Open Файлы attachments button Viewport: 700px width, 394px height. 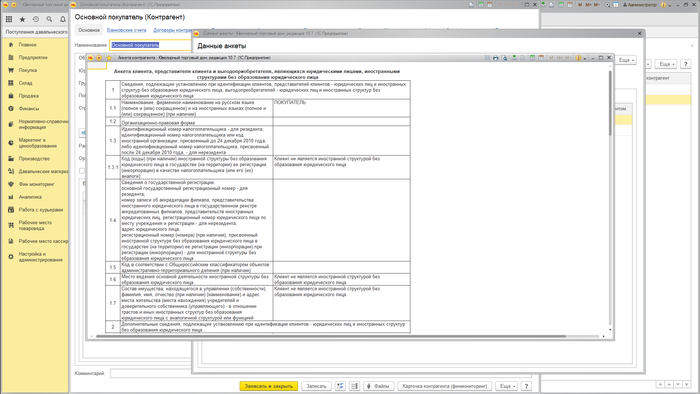point(378,386)
